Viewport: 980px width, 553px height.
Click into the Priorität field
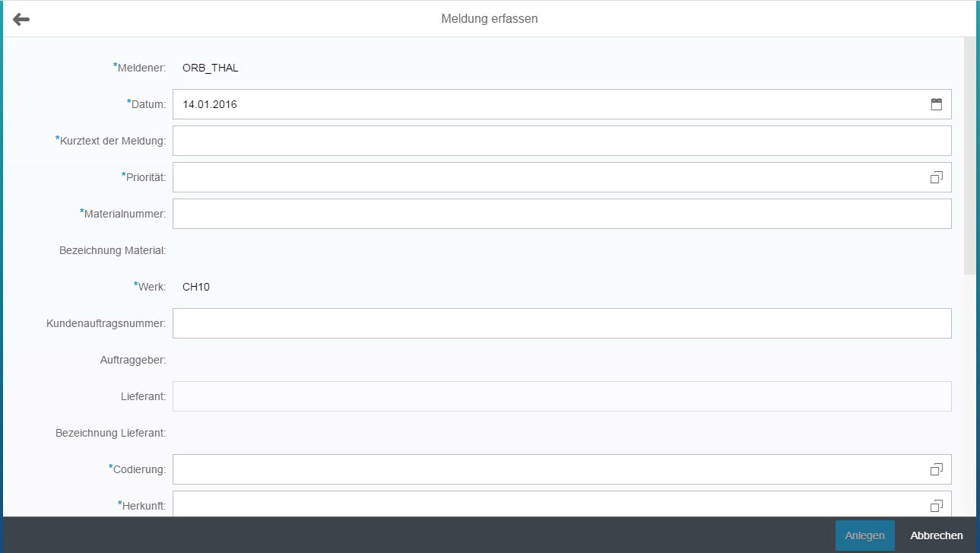tap(562, 177)
